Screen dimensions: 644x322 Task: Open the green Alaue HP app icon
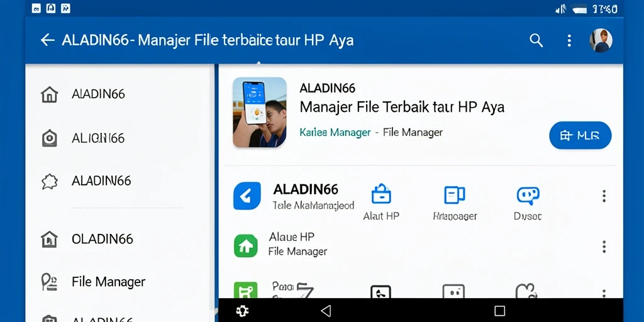click(x=246, y=246)
